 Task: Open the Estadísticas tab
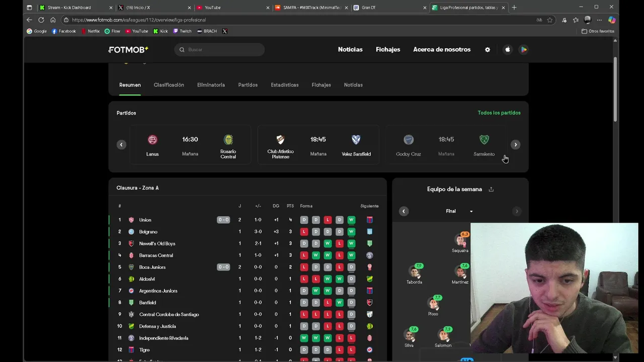[285, 85]
